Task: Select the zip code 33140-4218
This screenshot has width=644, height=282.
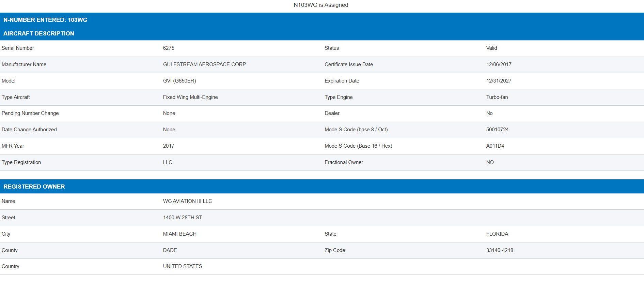Action: (500, 250)
